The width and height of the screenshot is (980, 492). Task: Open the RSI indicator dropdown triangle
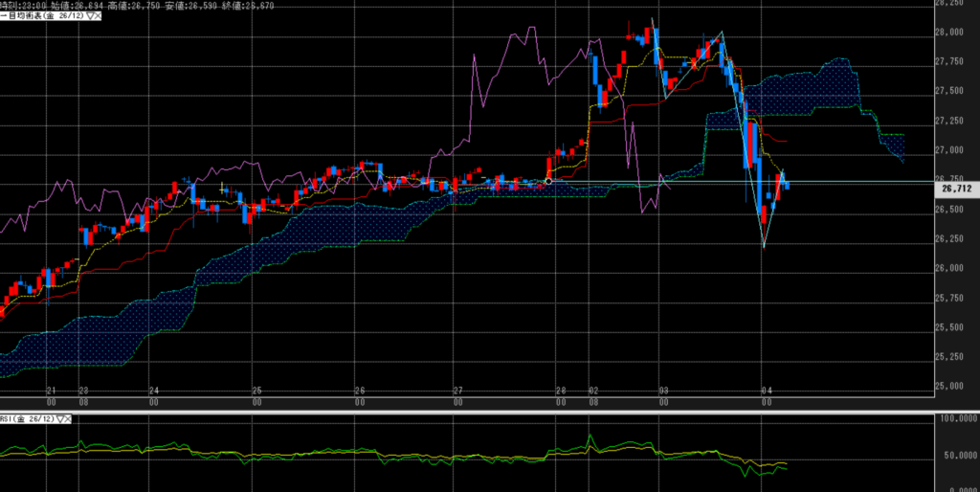click(59, 419)
